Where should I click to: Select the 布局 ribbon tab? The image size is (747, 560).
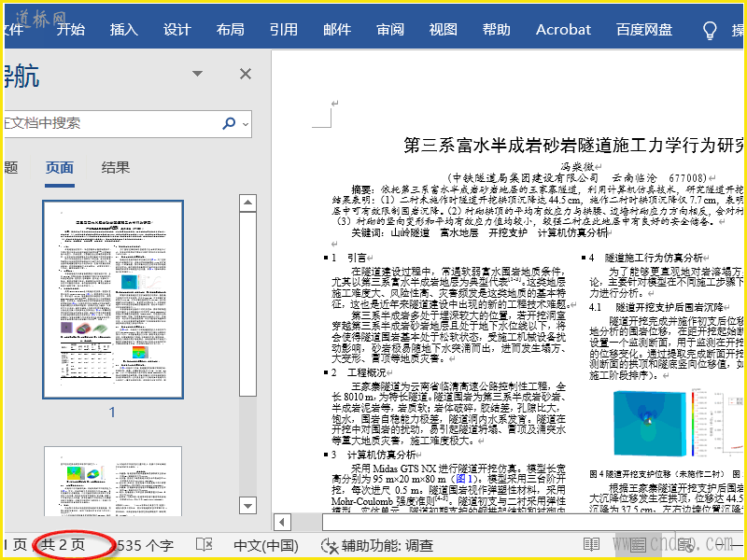pyautogui.click(x=230, y=30)
